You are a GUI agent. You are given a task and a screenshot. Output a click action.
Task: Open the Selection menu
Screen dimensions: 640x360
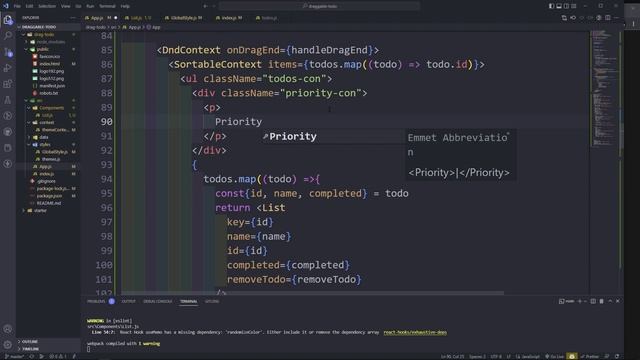[47, 6]
